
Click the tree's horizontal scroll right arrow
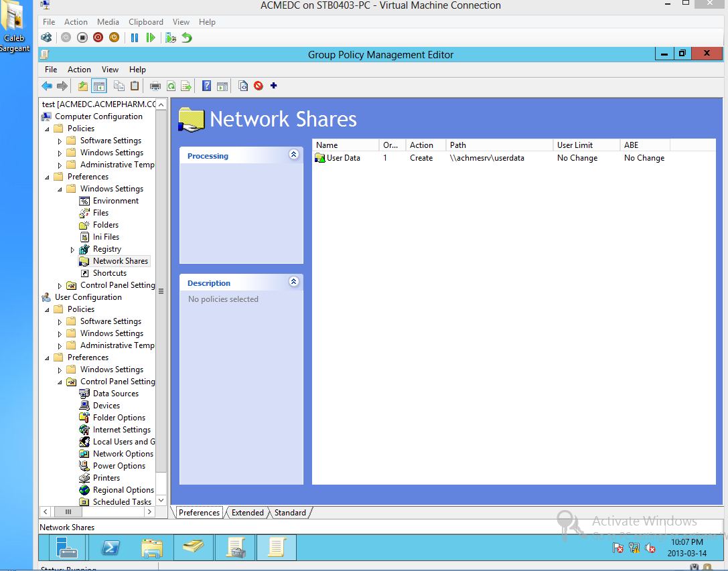coord(149,511)
